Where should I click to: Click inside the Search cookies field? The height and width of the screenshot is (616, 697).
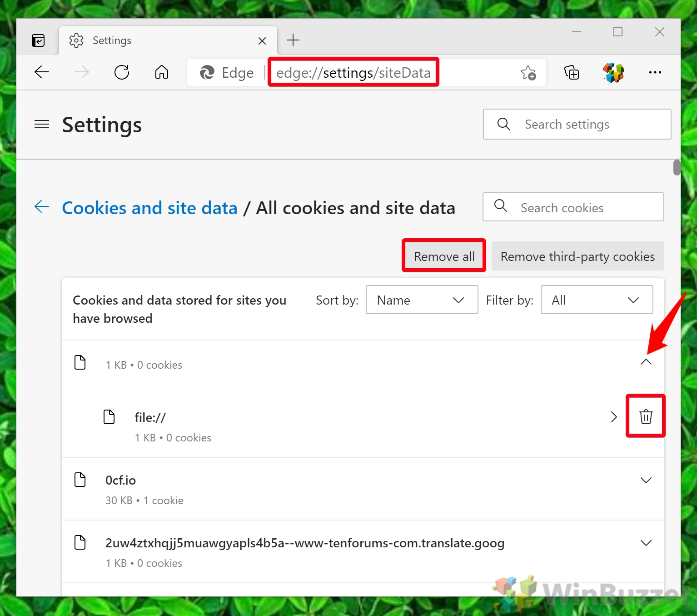[573, 207]
